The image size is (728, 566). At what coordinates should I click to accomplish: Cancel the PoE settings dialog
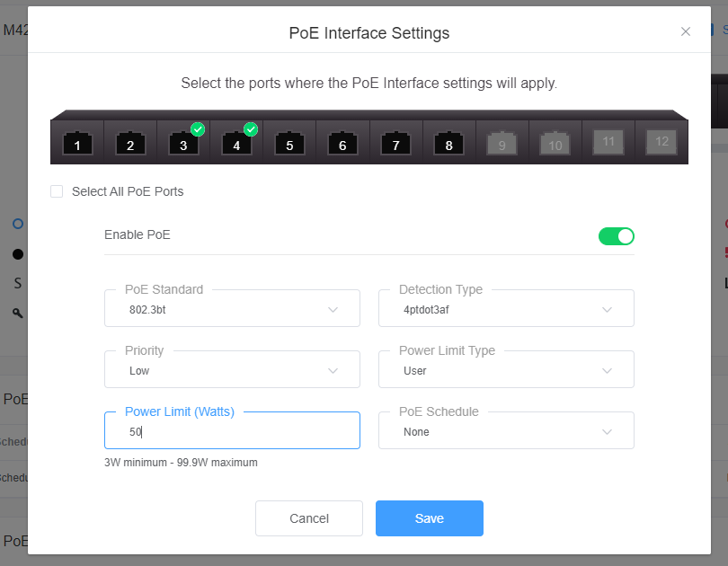[309, 518]
